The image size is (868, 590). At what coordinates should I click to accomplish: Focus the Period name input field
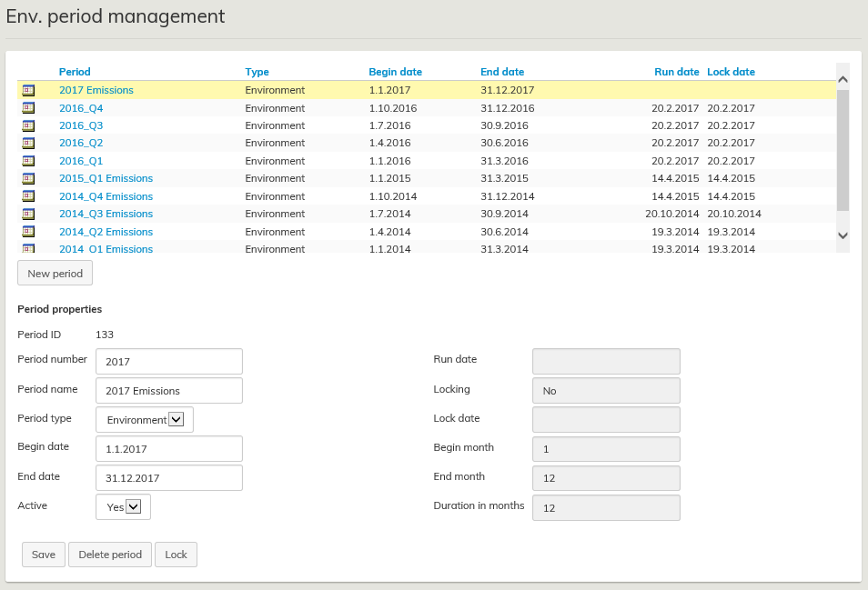(x=169, y=390)
